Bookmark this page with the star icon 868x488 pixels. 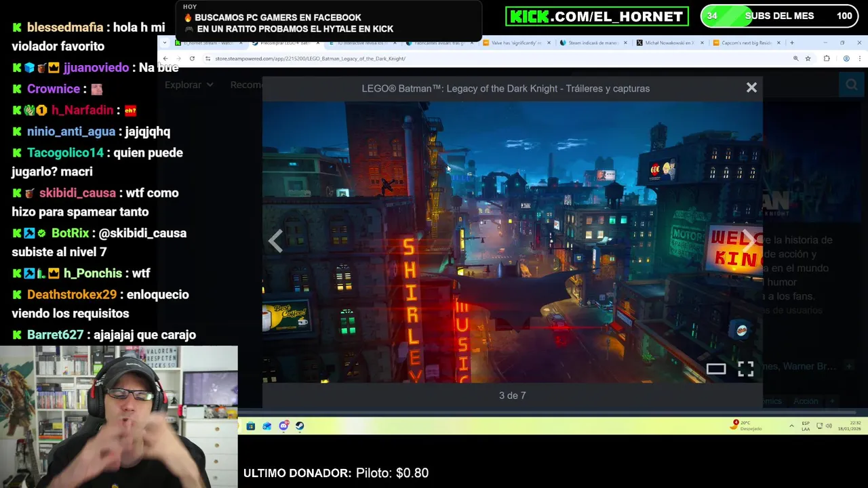click(808, 58)
